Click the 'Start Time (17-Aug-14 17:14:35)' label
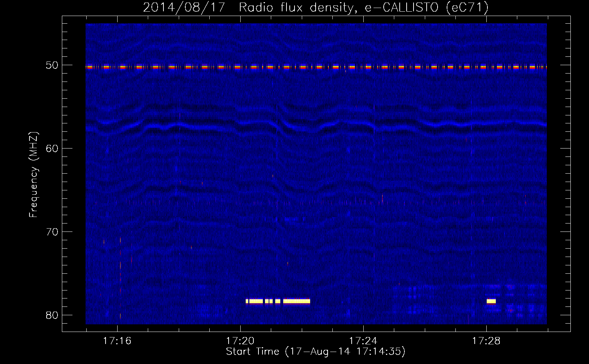The image size is (589, 364). pyautogui.click(x=316, y=352)
